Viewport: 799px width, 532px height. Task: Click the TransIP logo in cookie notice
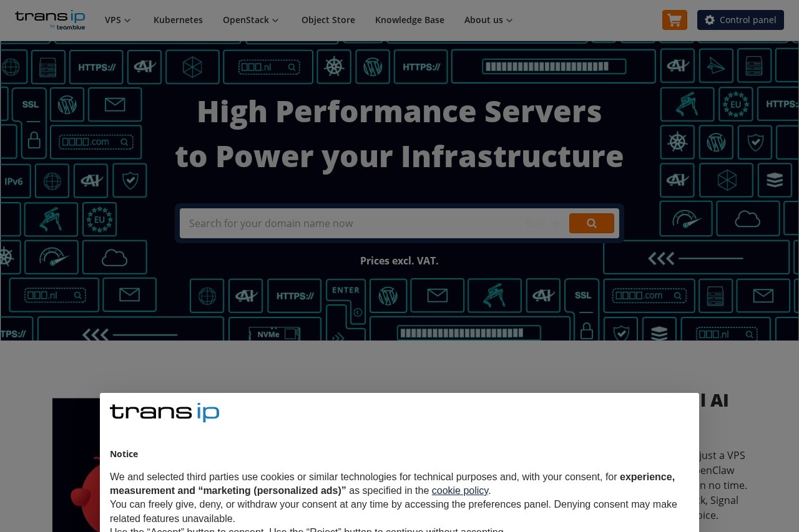click(x=165, y=412)
